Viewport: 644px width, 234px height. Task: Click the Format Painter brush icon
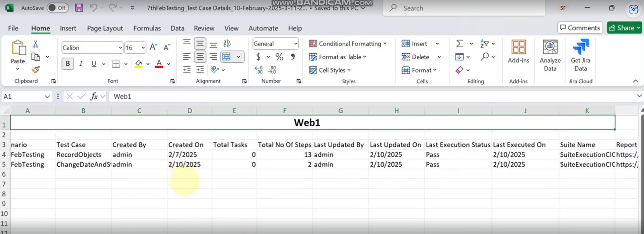pos(35,70)
